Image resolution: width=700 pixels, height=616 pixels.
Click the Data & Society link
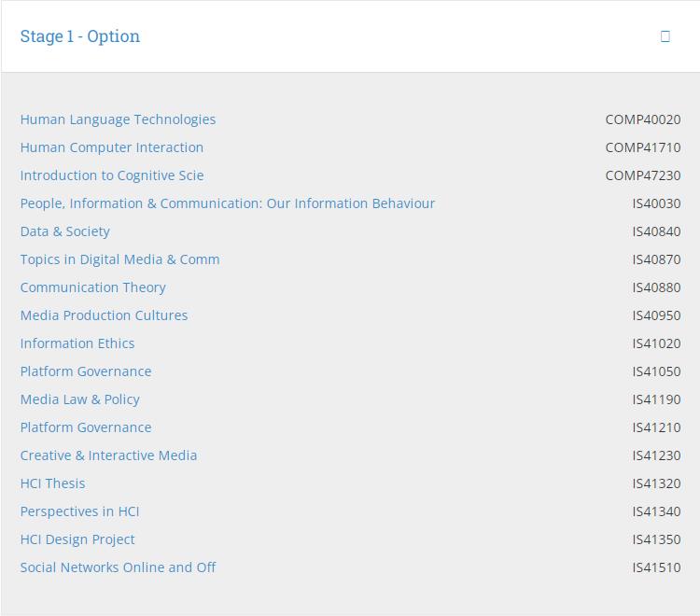65,231
